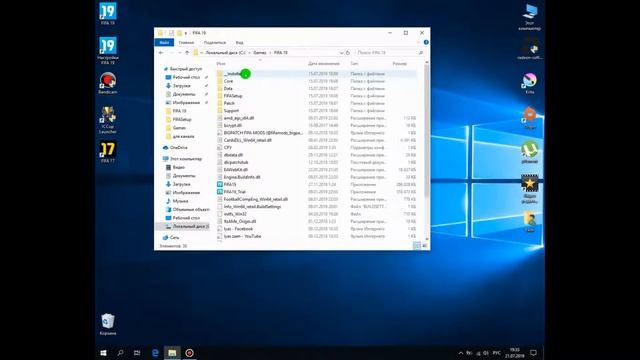
Task: Switch input language РУС indicator
Action: tap(496, 353)
